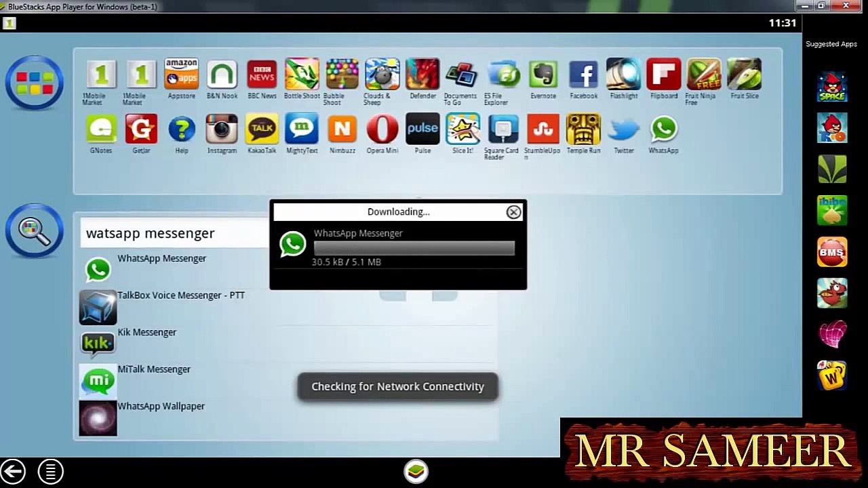Open the Help app icon
The width and height of the screenshot is (868, 488).
pos(181,129)
